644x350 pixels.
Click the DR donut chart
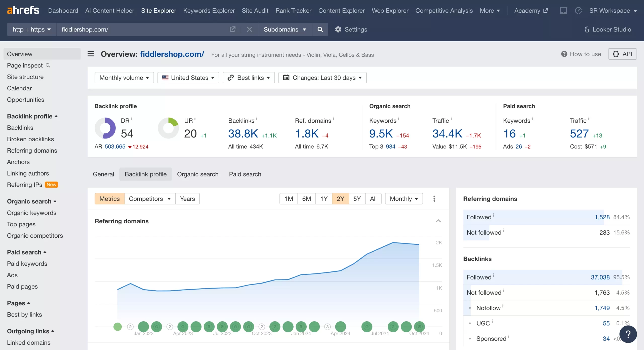[x=105, y=128]
